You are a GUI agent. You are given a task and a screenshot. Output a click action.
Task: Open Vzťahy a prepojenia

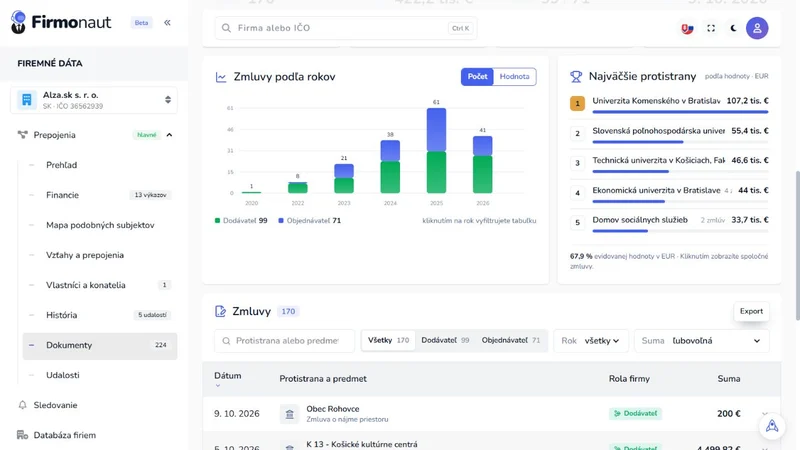tap(85, 255)
